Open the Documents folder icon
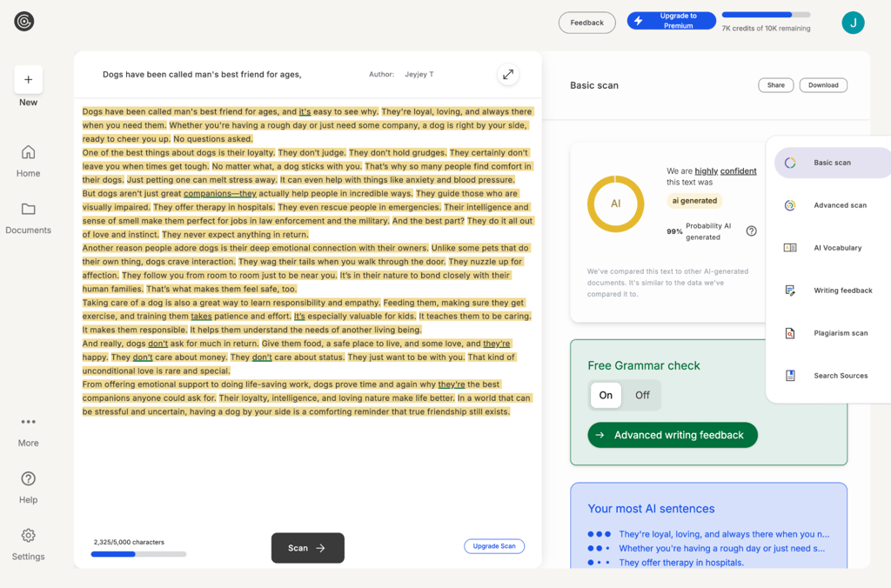Screen dimensions: 891x588 click(28, 209)
